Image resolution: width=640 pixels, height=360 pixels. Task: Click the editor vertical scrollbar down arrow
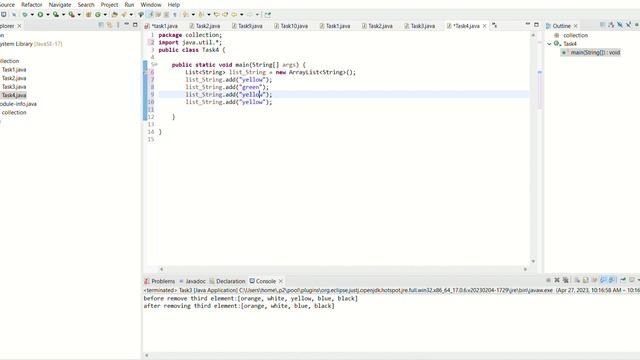pyautogui.click(x=533, y=261)
